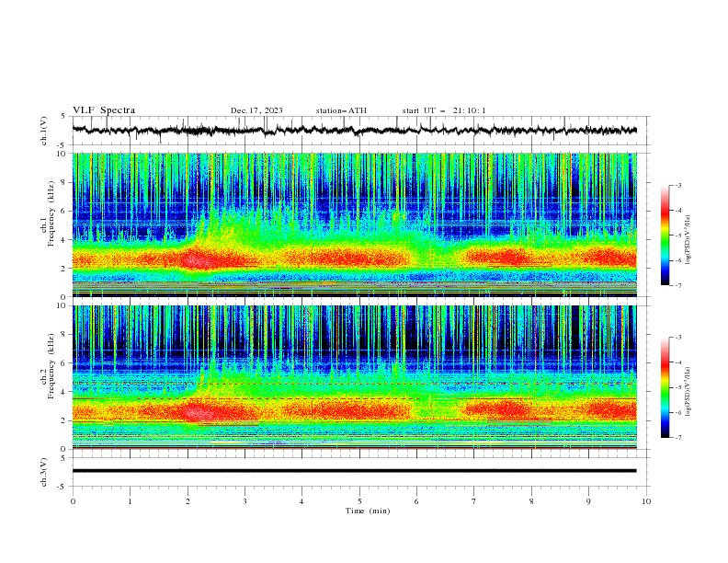Click the time axis tick label "7"
Viewport: 728px width, 563px height.
point(474,501)
